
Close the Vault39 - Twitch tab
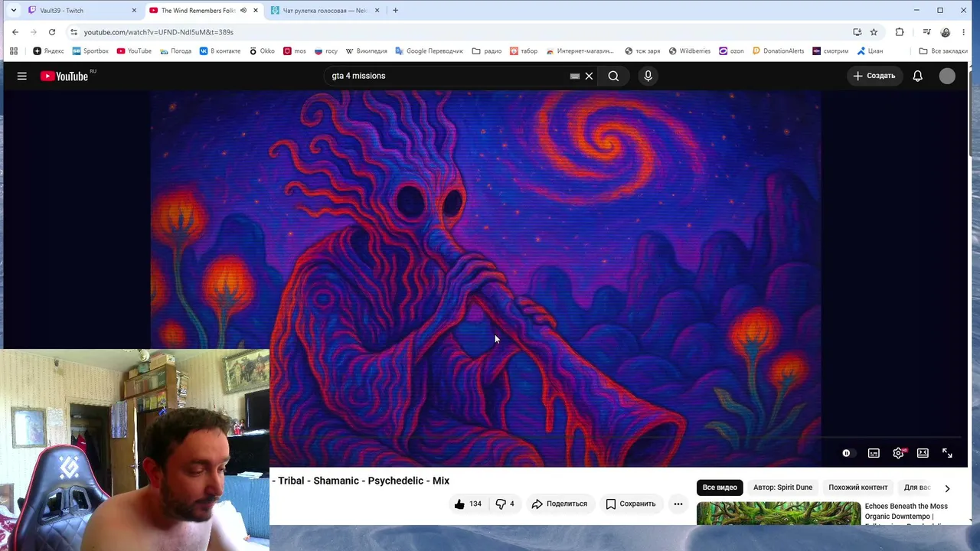134,11
